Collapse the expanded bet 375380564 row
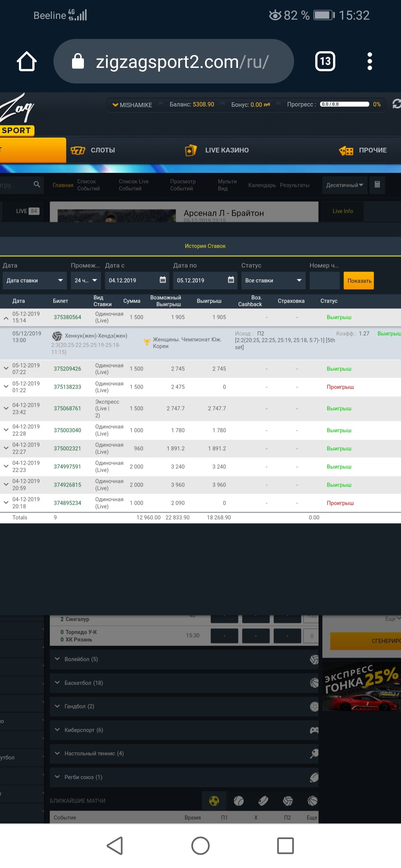The width and height of the screenshot is (401, 868). (6, 318)
